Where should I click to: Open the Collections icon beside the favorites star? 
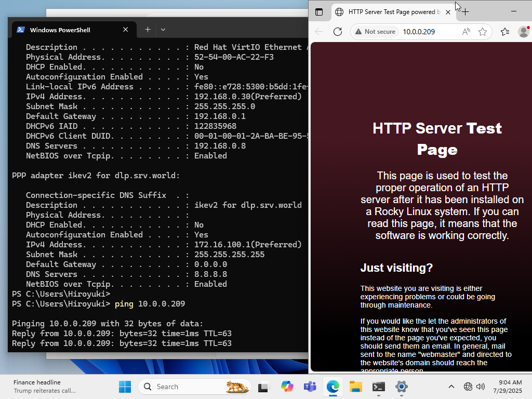point(504,31)
